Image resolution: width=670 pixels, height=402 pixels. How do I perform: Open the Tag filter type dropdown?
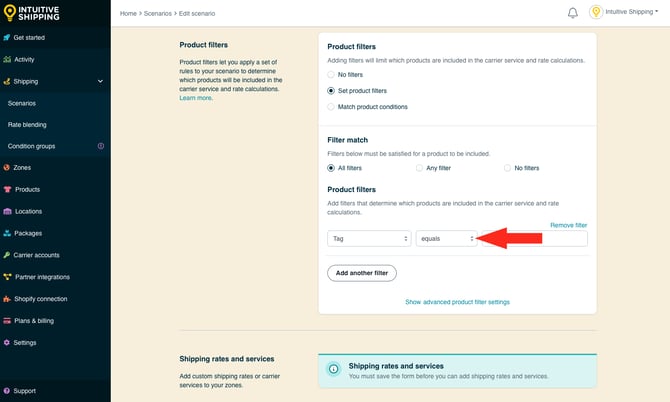pos(369,239)
